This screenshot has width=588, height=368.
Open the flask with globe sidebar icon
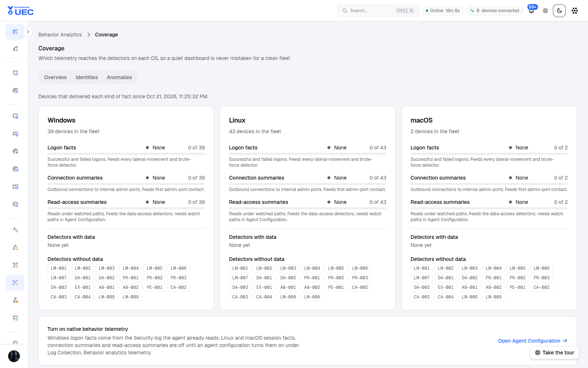coord(15,300)
